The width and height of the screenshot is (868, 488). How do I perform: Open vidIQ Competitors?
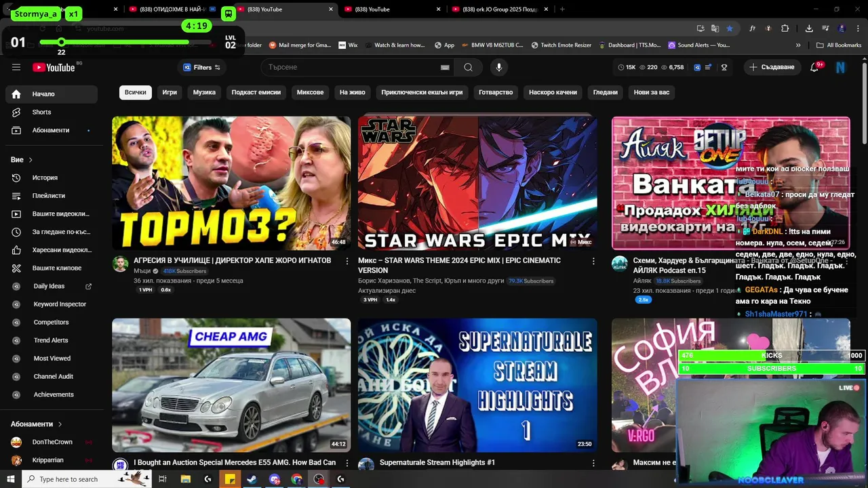pos(52,322)
